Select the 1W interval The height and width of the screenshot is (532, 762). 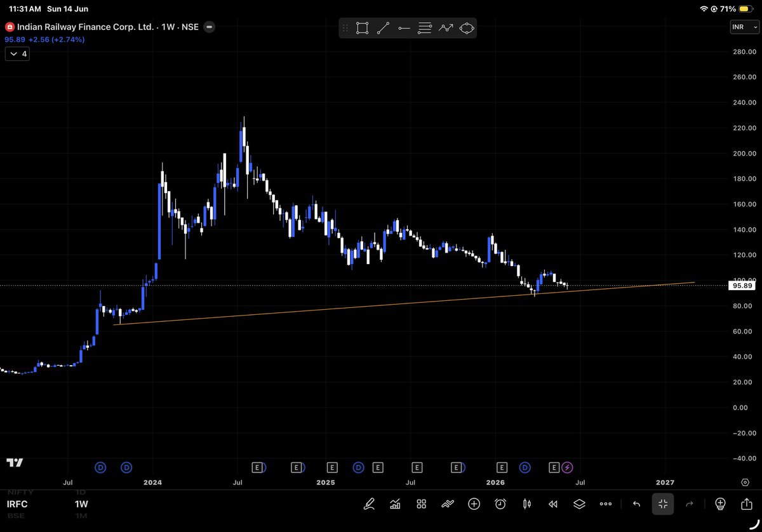(81, 504)
